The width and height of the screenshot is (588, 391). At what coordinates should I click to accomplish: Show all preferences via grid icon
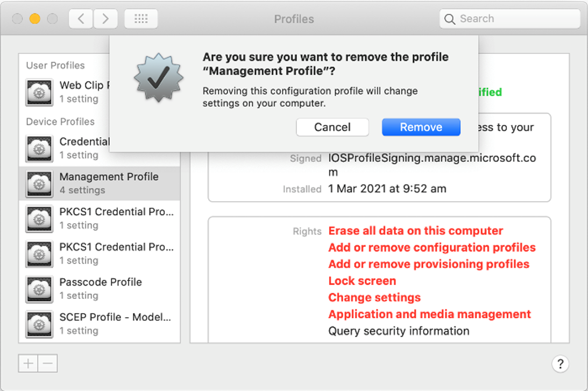point(141,19)
